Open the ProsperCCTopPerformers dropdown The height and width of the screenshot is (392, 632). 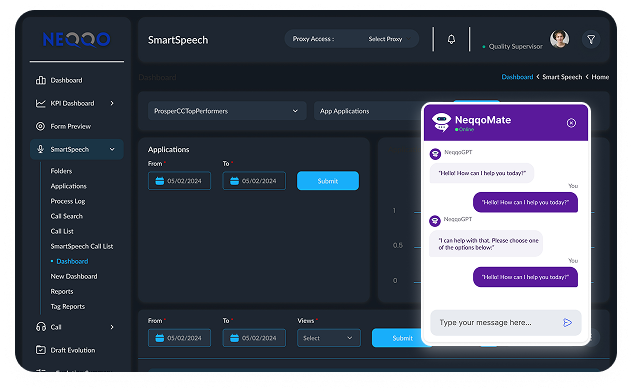click(x=227, y=111)
